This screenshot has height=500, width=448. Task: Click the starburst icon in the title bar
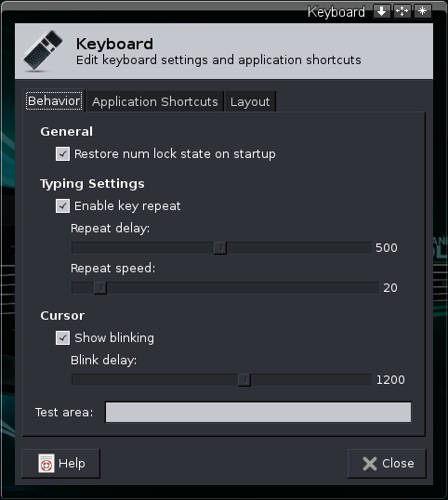(423, 12)
